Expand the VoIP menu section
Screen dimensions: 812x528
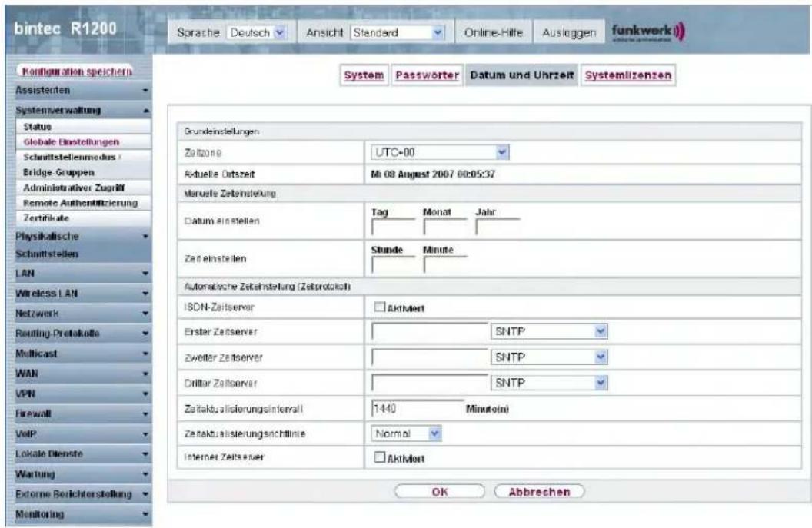[82, 433]
